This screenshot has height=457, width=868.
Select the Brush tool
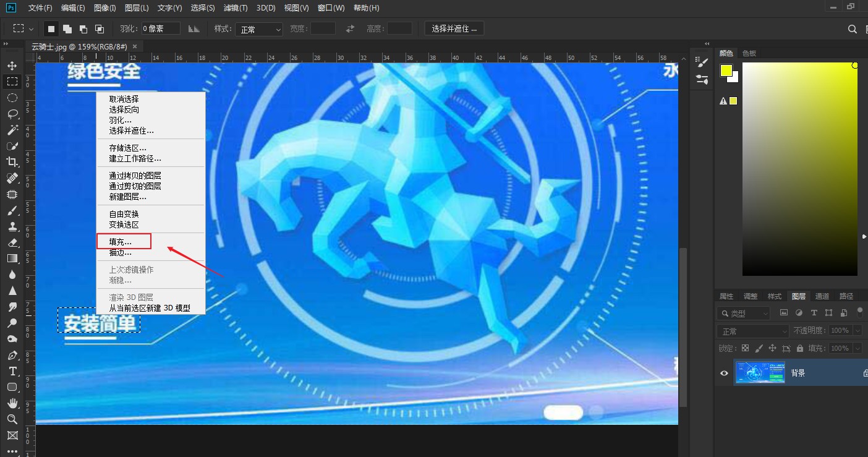12,210
